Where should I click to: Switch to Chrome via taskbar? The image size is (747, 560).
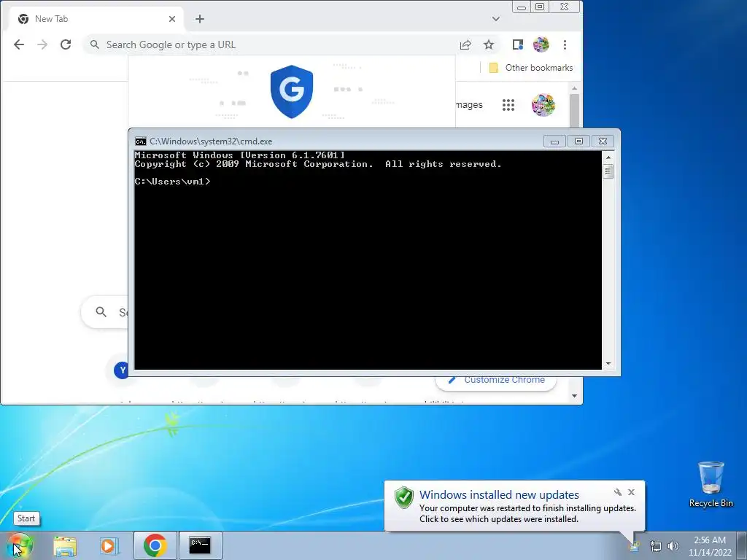155,545
